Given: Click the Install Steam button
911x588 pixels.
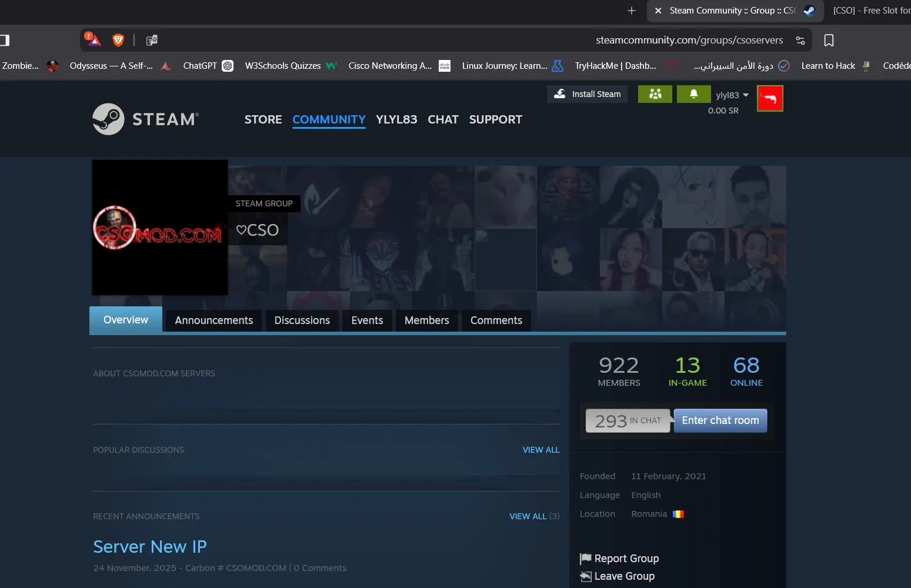Looking at the screenshot, I should (x=588, y=94).
